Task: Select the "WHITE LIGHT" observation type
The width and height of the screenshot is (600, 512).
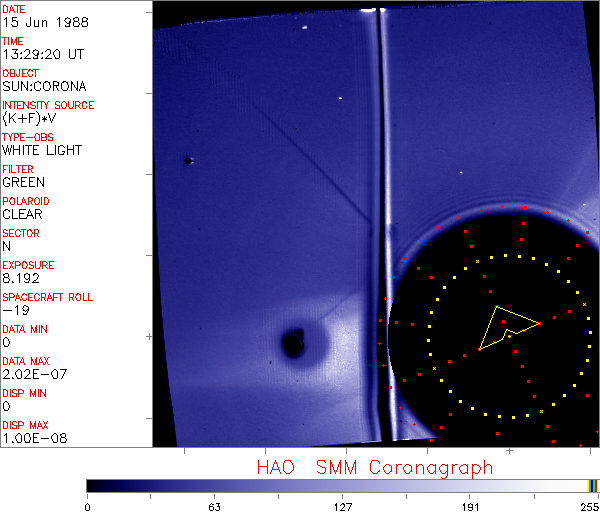Action: click(x=41, y=150)
